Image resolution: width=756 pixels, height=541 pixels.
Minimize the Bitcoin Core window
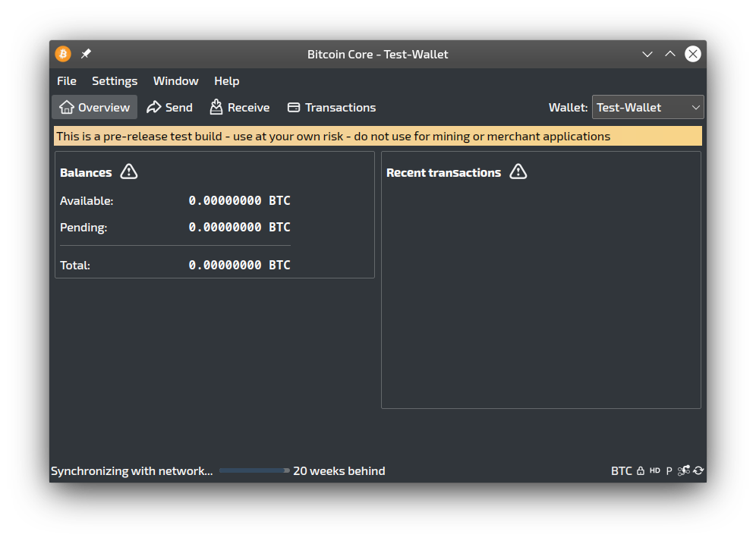647,54
